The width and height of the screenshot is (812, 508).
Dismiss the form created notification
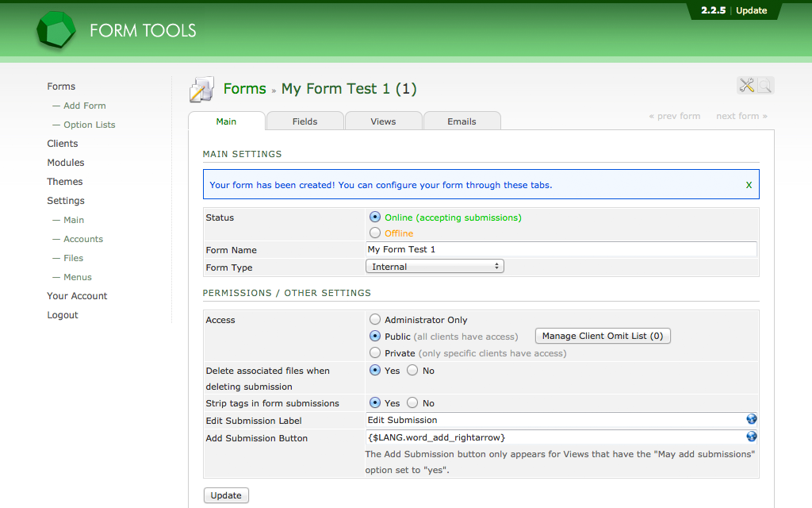pos(749,185)
